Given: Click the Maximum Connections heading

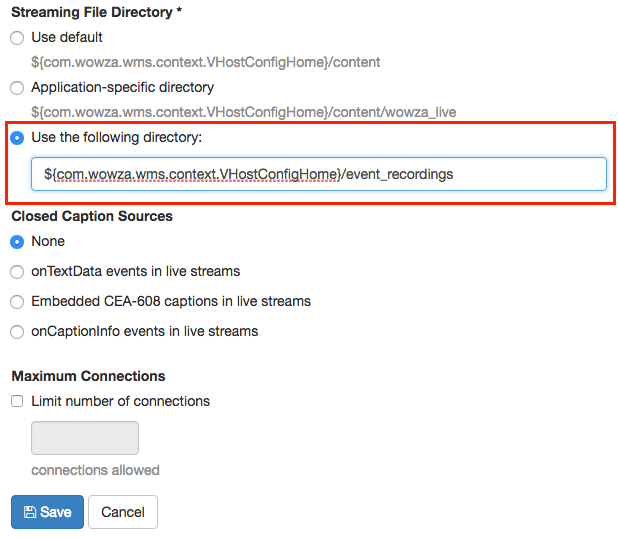Looking at the screenshot, I should [x=88, y=376].
